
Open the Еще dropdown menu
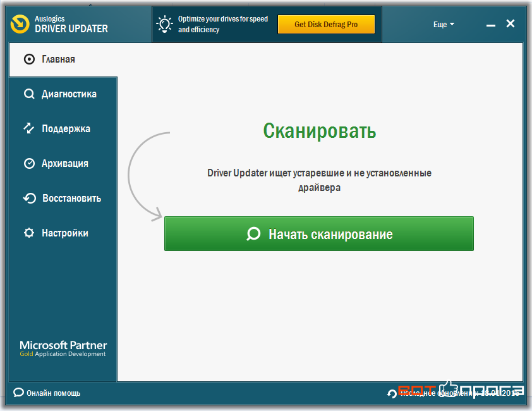pyautogui.click(x=444, y=25)
